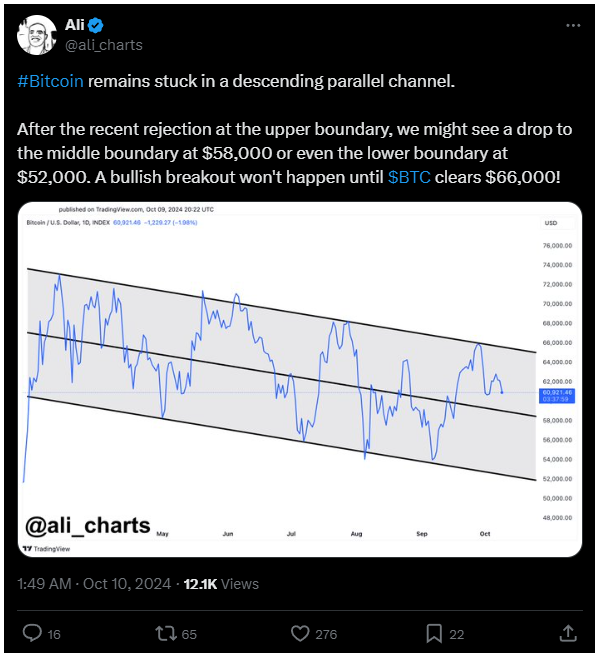Click the retweet arrows icon

tap(166, 634)
